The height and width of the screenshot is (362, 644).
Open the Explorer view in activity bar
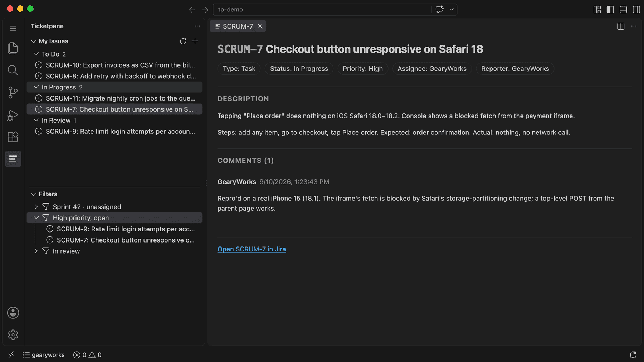[x=13, y=48]
